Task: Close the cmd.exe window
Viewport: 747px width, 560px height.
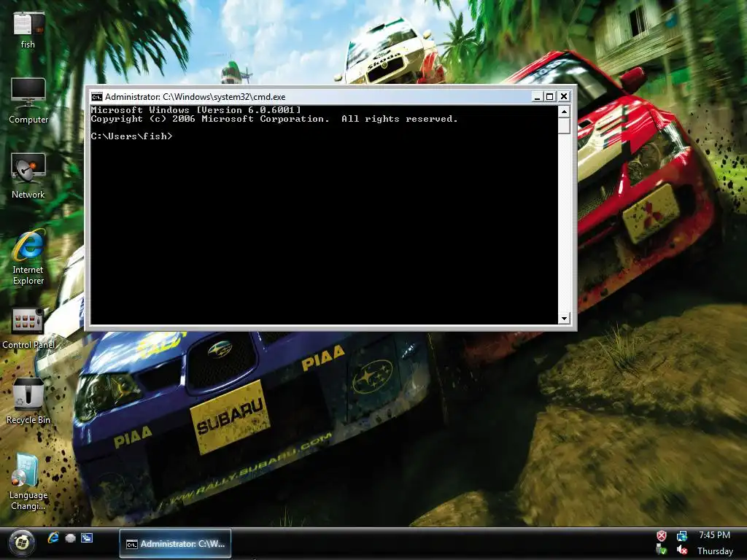Action: pyautogui.click(x=564, y=97)
